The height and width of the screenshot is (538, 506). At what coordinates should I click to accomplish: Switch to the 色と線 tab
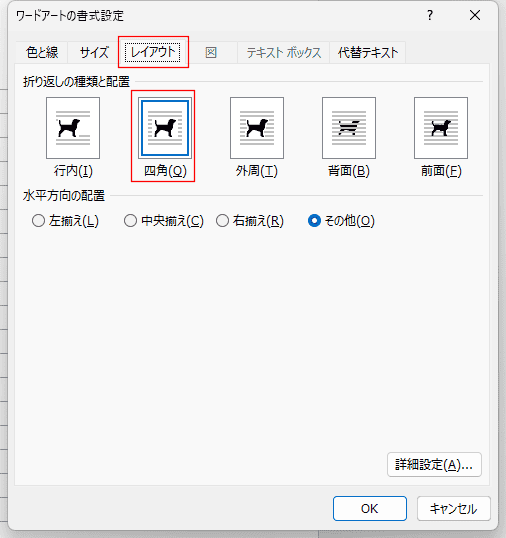pyautogui.click(x=42, y=52)
